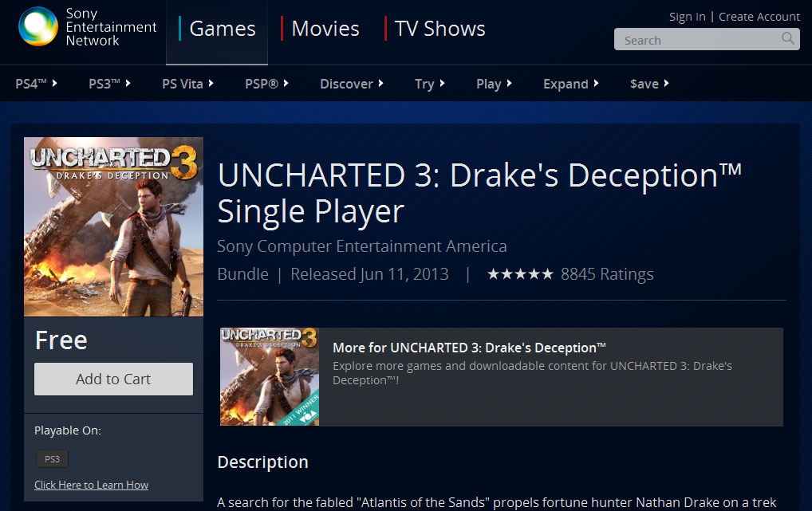Viewport: 812px width, 511px height.
Task: Expand the PS Vita menu
Action: click(x=187, y=84)
